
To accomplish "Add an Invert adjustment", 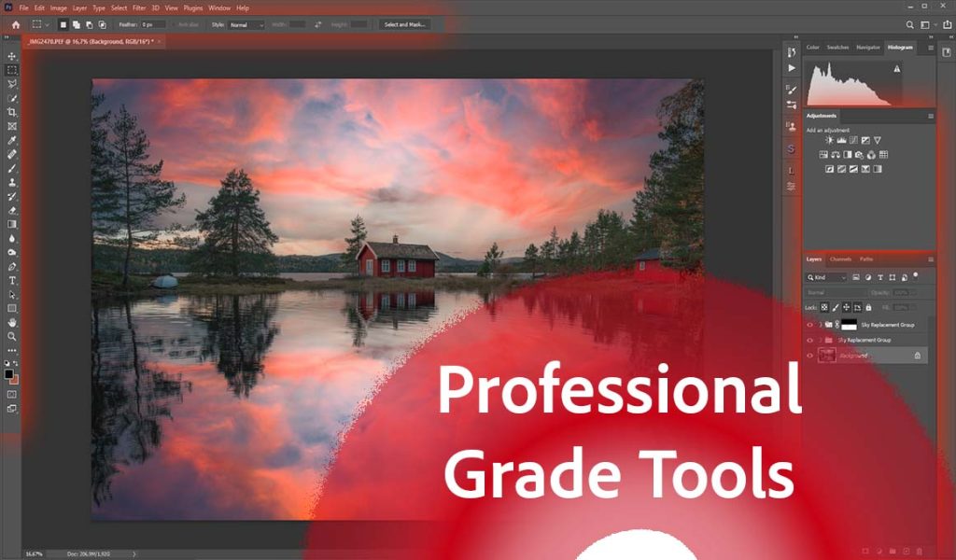I will tap(830, 170).
